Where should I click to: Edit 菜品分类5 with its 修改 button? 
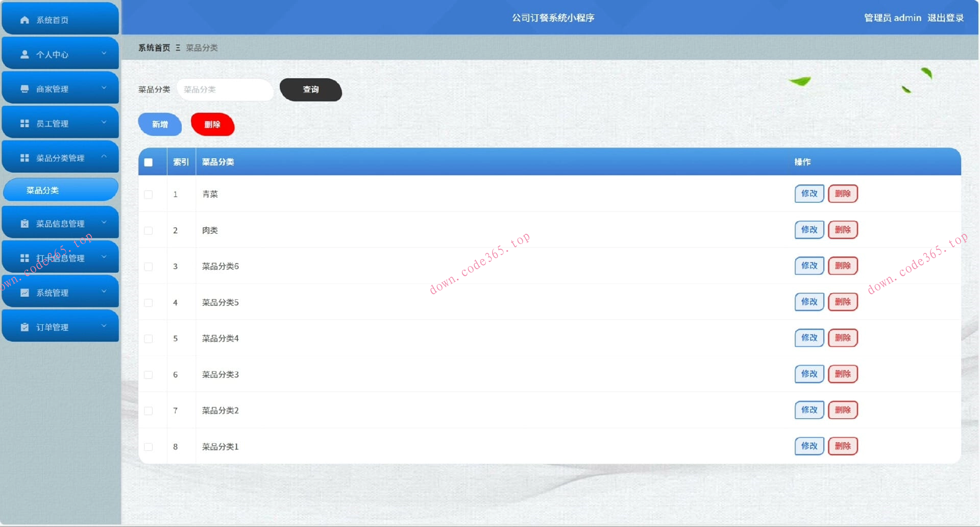click(x=810, y=302)
